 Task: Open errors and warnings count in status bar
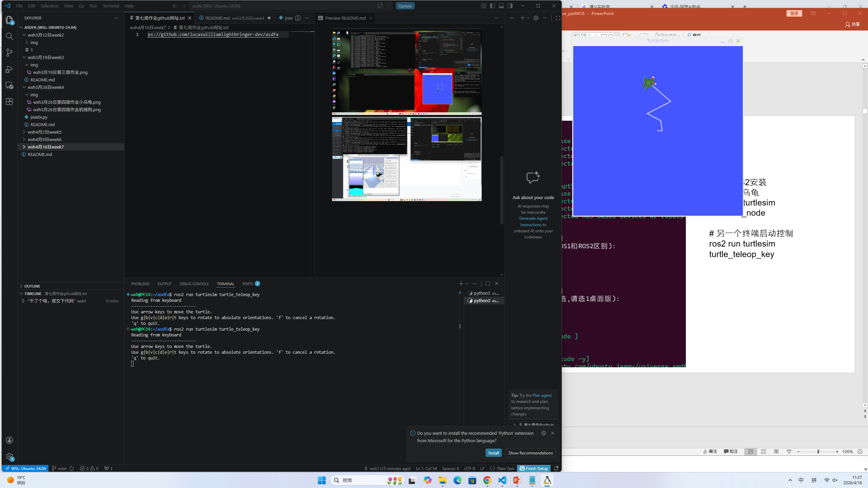coord(89,468)
